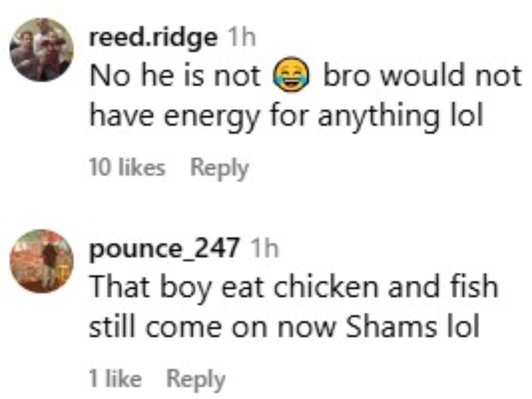Click the line "still come on now Shams lol"

click(x=284, y=327)
